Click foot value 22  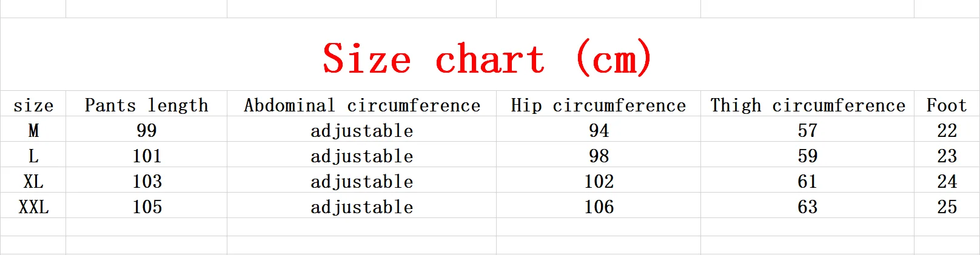(947, 129)
